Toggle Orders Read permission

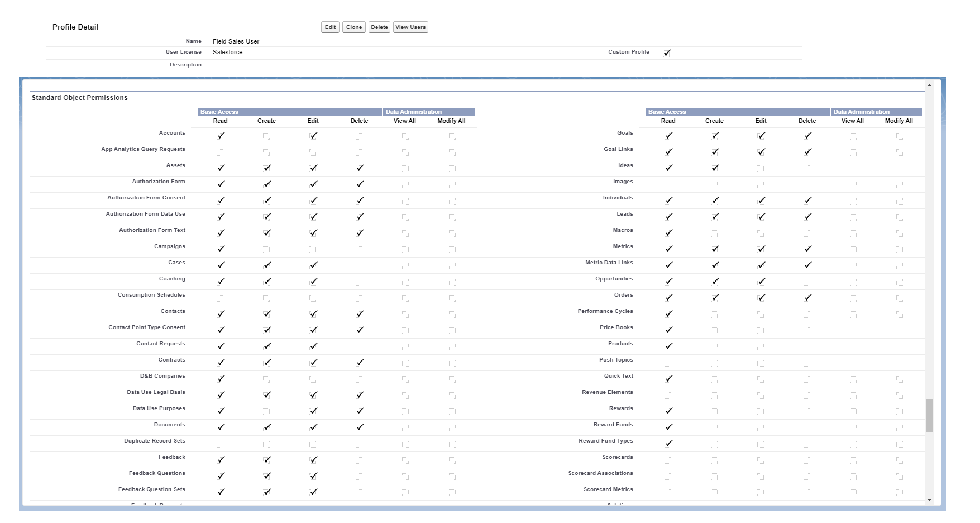669,298
